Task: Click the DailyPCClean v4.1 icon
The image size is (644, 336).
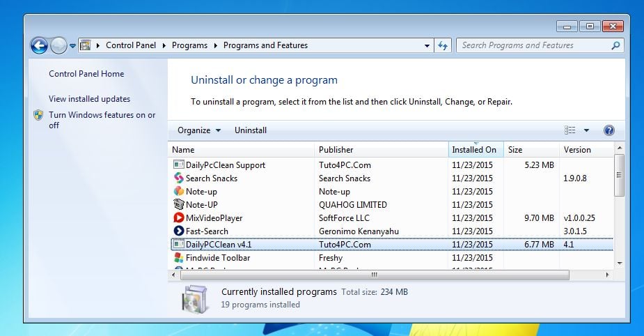Action: tap(178, 244)
